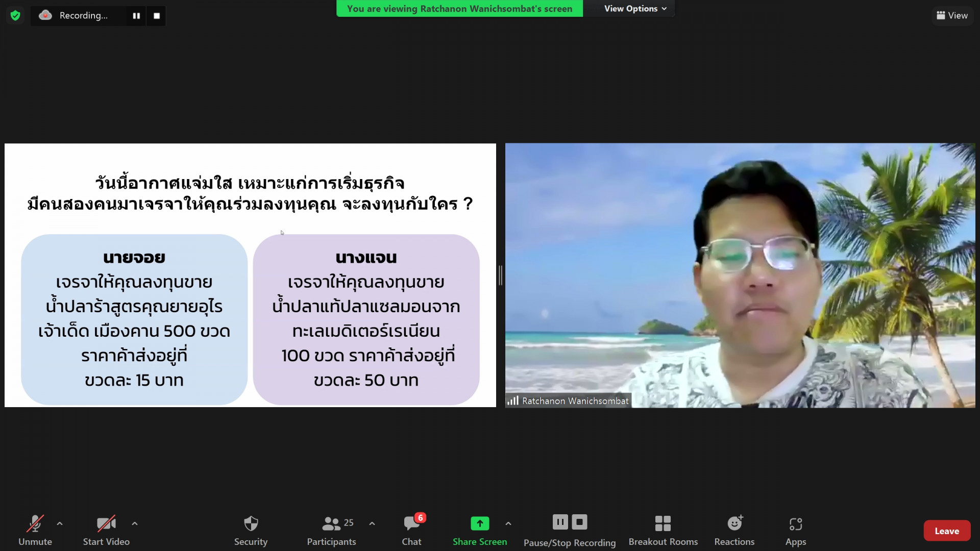The width and height of the screenshot is (980, 551).
Task: Stop recording in the bottom toolbar
Action: tap(579, 522)
